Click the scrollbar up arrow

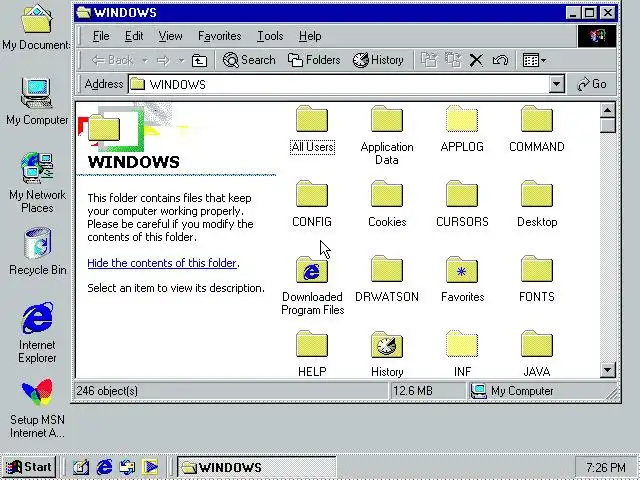click(607, 110)
